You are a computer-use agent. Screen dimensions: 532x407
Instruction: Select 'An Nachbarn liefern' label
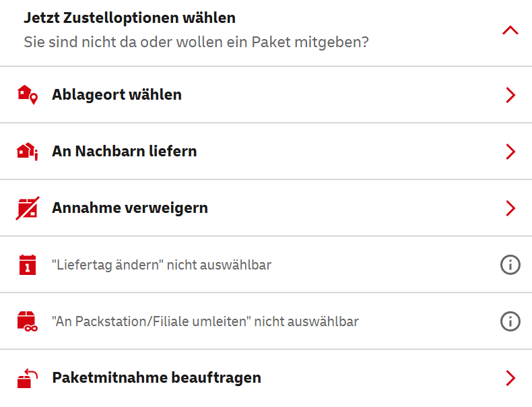point(124,152)
